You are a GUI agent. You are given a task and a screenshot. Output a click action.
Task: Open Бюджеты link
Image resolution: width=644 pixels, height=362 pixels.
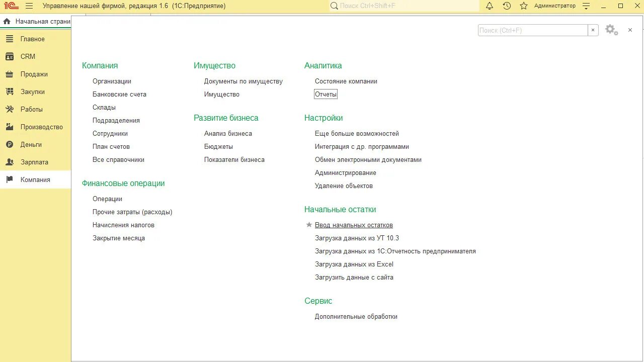tap(218, 146)
